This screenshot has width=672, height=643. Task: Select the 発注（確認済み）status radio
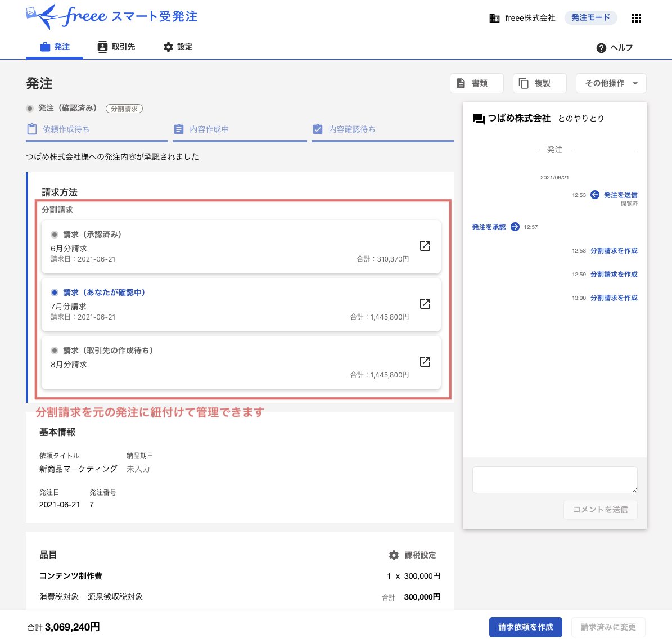[x=29, y=108]
